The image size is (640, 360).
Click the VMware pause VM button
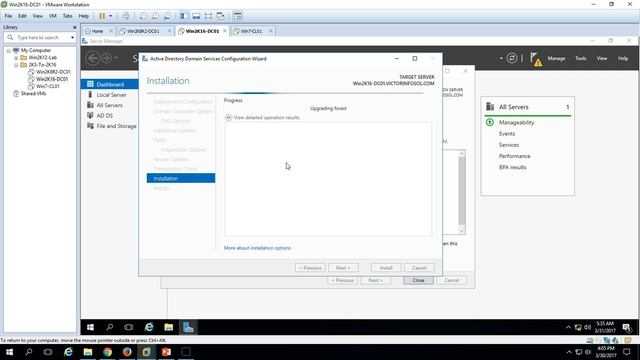click(x=102, y=16)
